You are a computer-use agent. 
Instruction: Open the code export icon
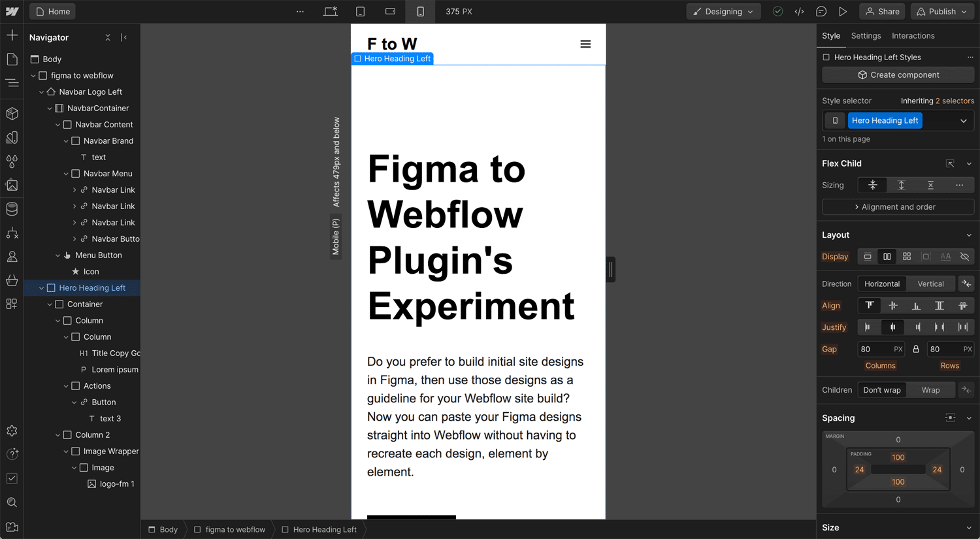(799, 11)
